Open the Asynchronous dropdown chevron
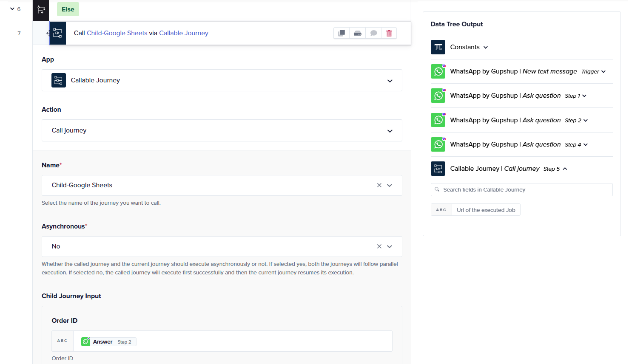 (x=390, y=246)
